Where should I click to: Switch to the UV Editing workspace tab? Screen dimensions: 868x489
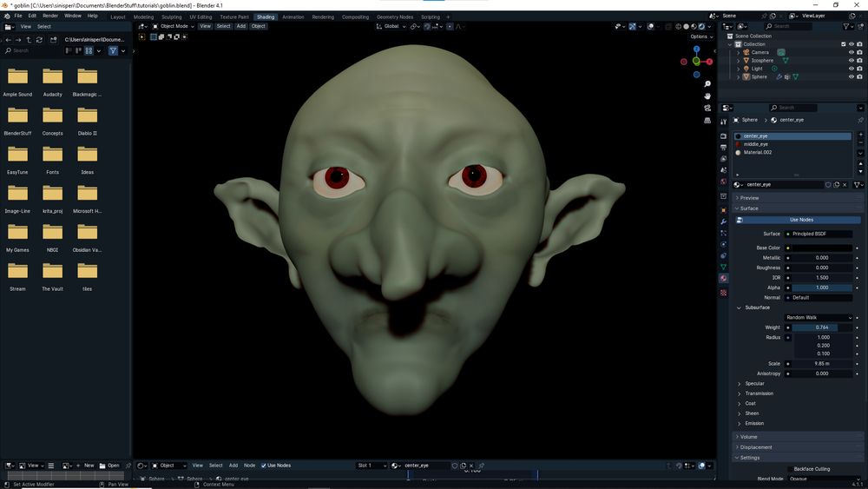click(x=201, y=17)
